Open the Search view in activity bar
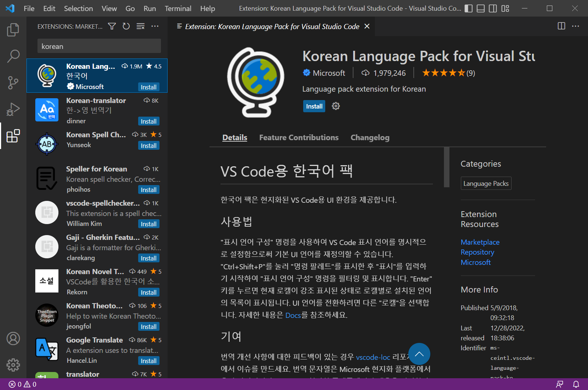Viewport: 588px width, 390px height. (13, 56)
